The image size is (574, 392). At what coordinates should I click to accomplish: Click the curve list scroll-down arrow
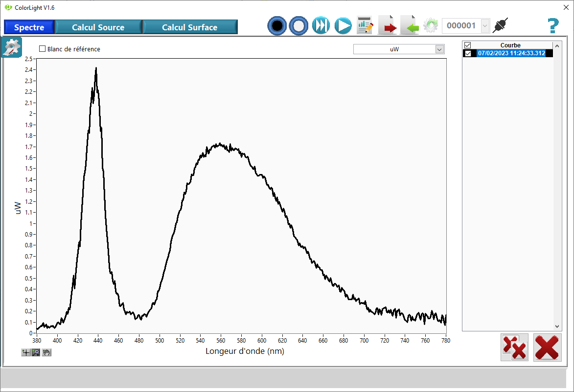point(557,327)
